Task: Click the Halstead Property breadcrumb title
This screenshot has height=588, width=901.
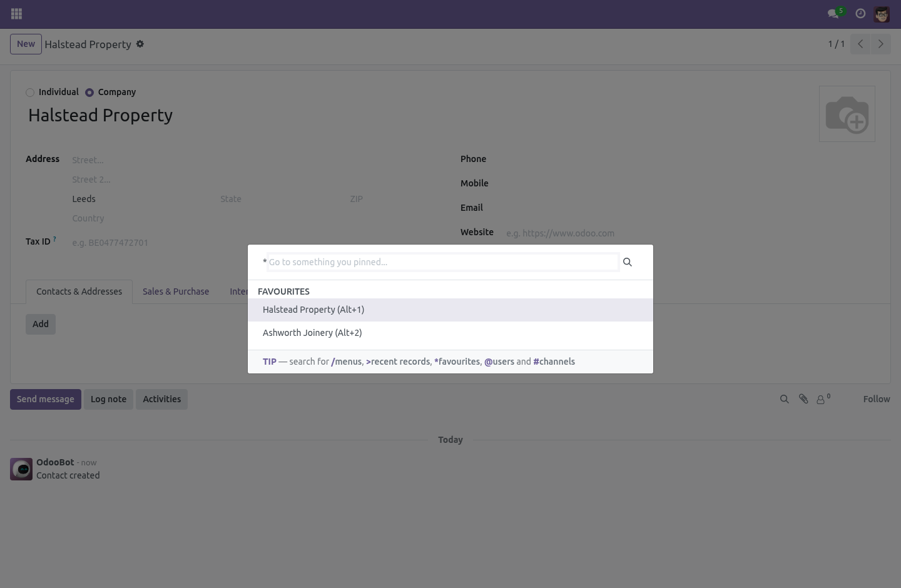Action: [x=88, y=44]
